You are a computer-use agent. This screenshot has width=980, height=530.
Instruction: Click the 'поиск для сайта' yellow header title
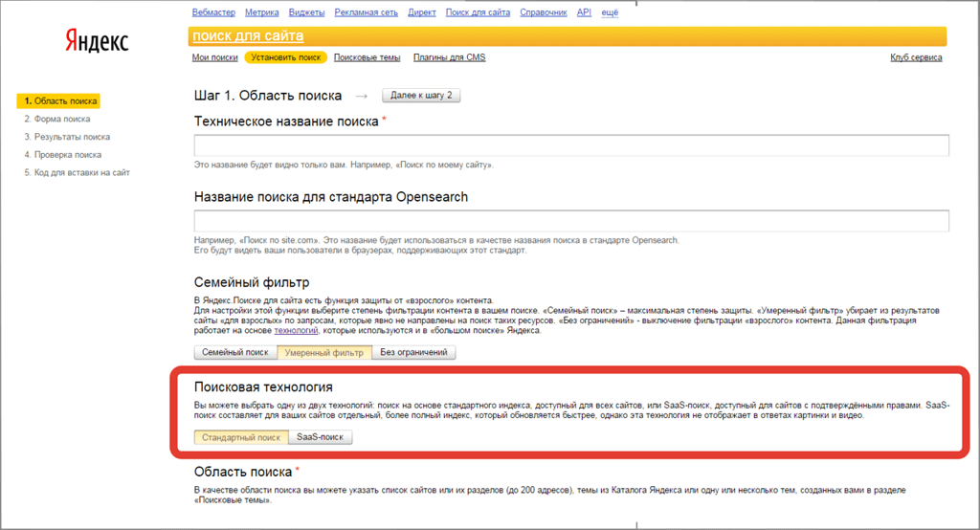248,36
